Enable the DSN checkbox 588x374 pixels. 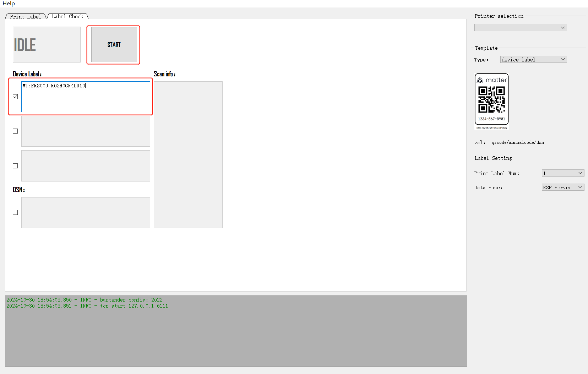(x=15, y=212)
